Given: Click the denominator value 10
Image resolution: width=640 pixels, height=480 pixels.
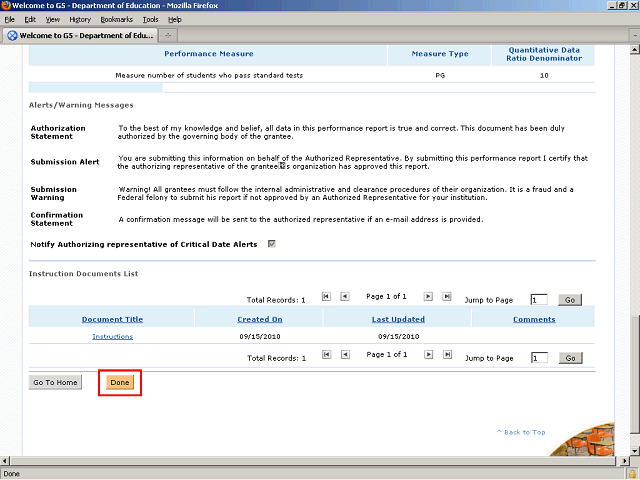Looking at the screenshot, I should point(544,75).
